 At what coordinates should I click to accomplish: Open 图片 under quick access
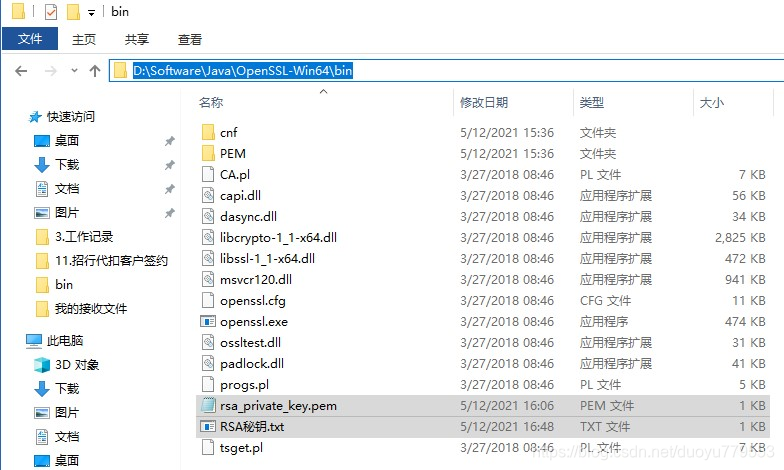56,212
